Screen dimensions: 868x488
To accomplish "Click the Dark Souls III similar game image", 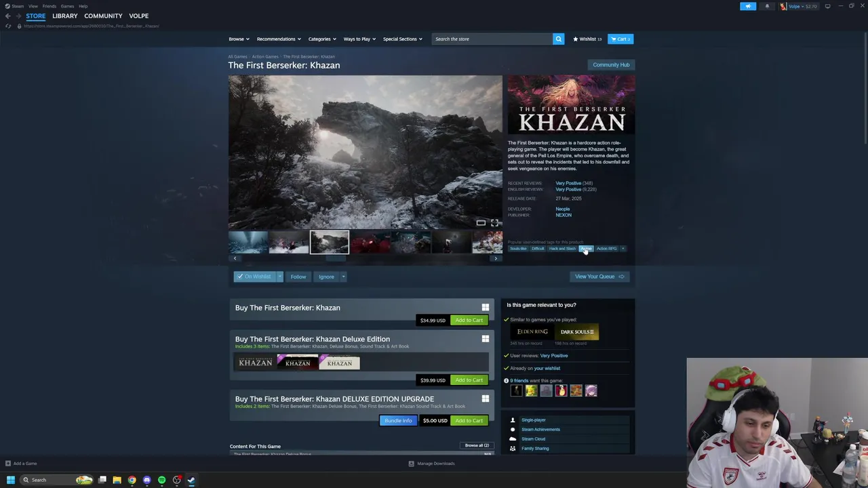I will pyautogui.click(x=577, y=332).
